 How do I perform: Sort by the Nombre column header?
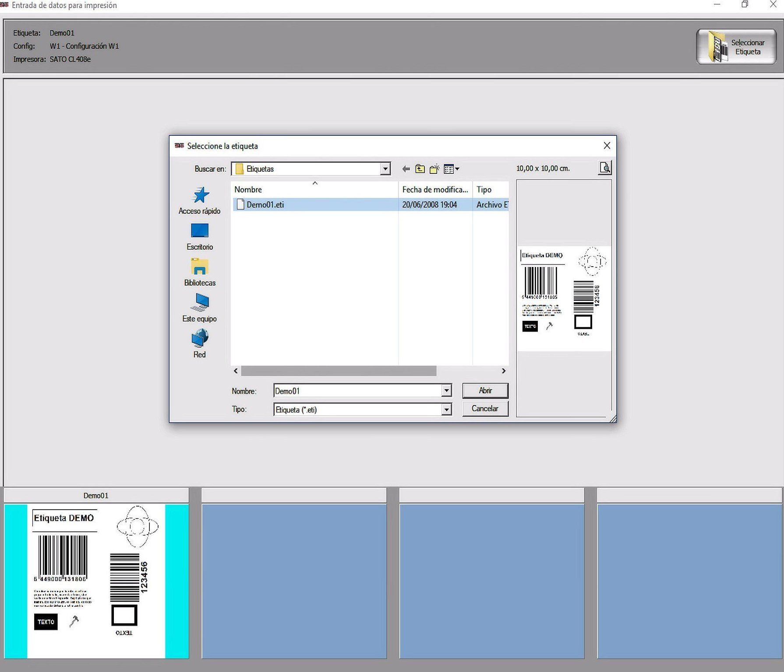click(248, 190)
